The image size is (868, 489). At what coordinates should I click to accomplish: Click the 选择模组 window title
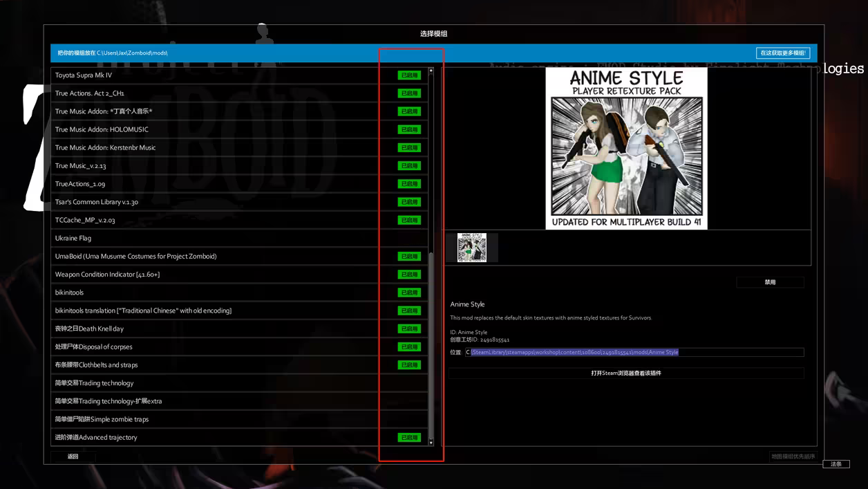tap(434, 34)
